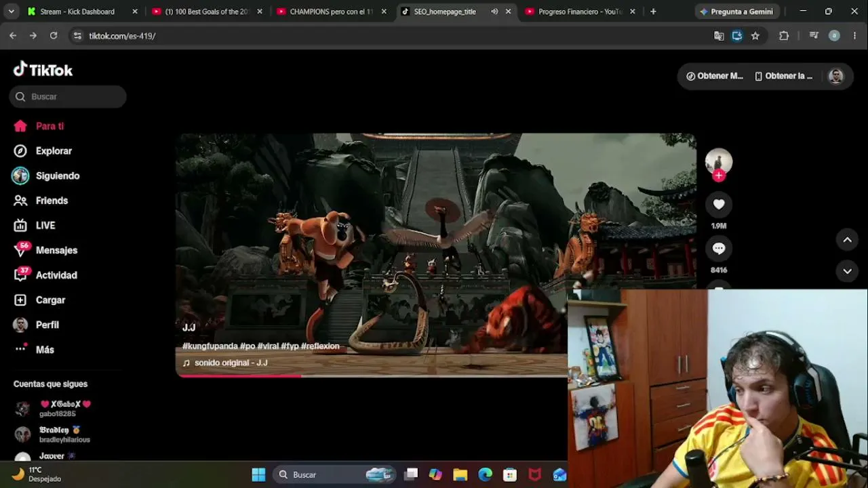Launch Microsoft Edge from the taskbar
Screen dimensions: 868x488
pyautogui.click(x=486, y=474)
